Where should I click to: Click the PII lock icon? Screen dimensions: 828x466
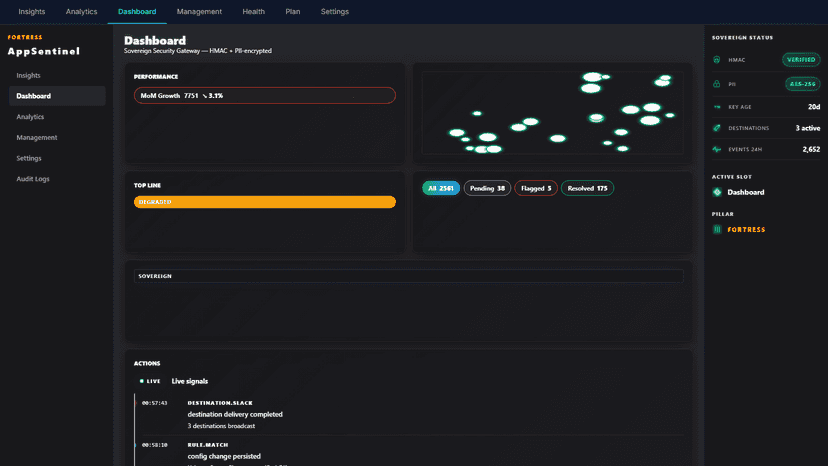click(717, 84)
